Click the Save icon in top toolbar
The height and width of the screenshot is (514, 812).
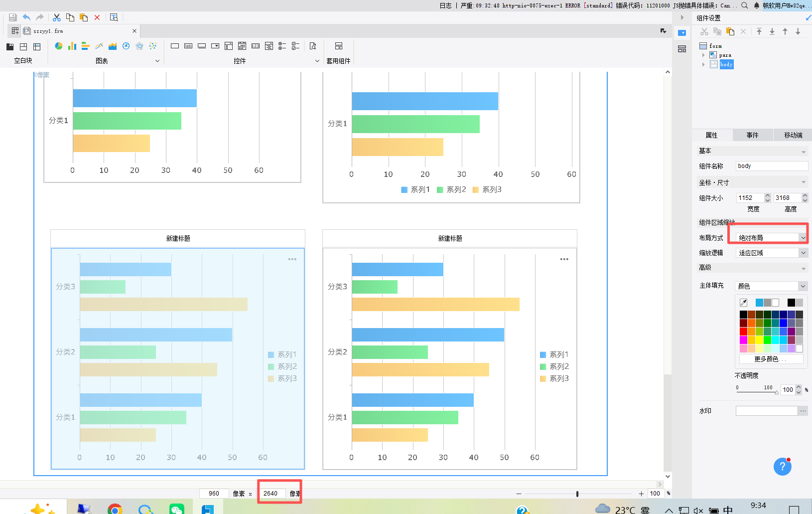pyautogui.click(x=13, y=17)
